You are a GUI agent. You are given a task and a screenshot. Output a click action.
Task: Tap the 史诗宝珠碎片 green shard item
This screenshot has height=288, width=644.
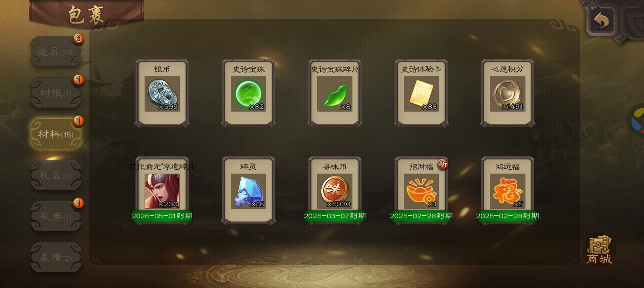[335, 93]
